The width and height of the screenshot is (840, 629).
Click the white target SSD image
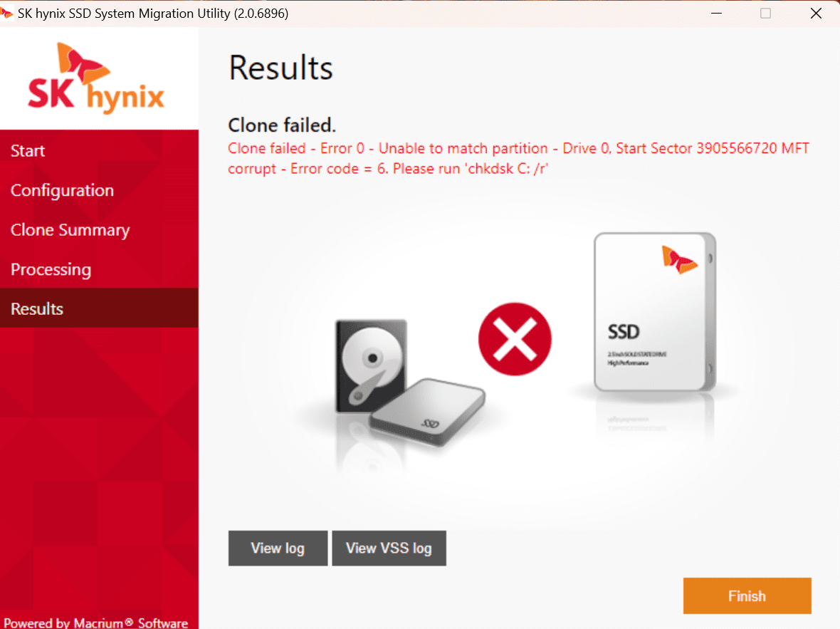655,312
